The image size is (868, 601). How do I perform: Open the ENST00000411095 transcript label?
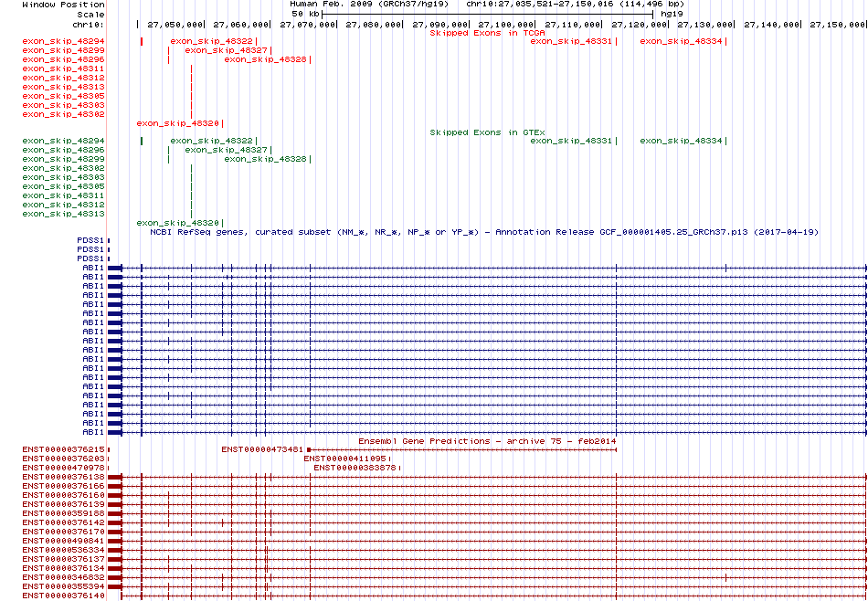click(x=345, y=459)
